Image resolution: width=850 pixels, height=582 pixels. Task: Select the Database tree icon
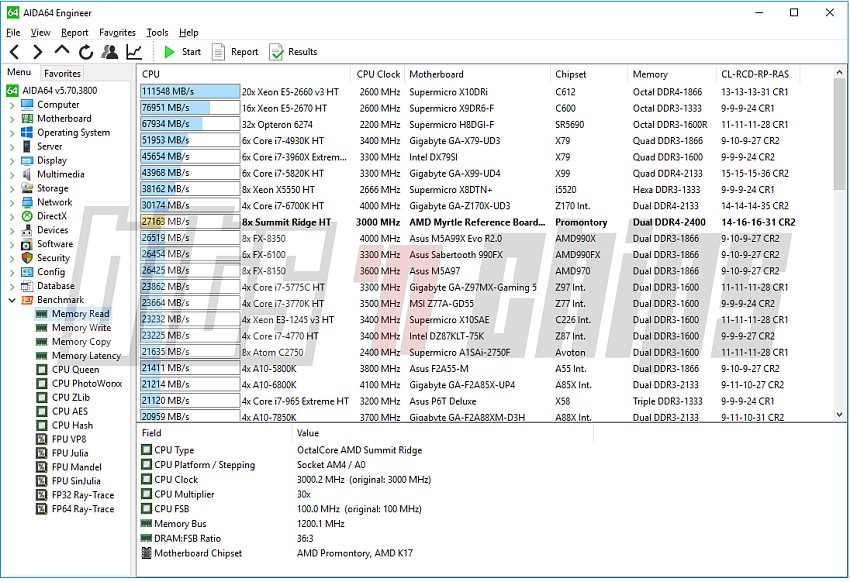pyautogui.click(x=27, y=286)
